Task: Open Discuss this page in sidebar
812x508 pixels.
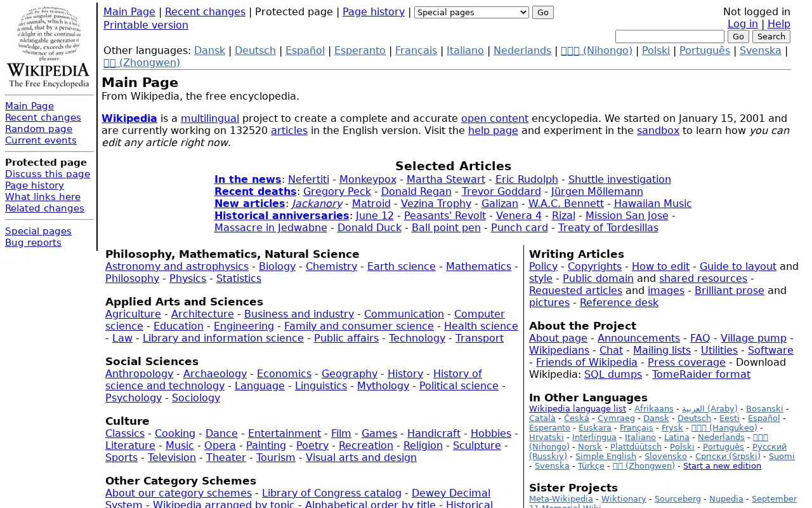Action: coord(48,174)
